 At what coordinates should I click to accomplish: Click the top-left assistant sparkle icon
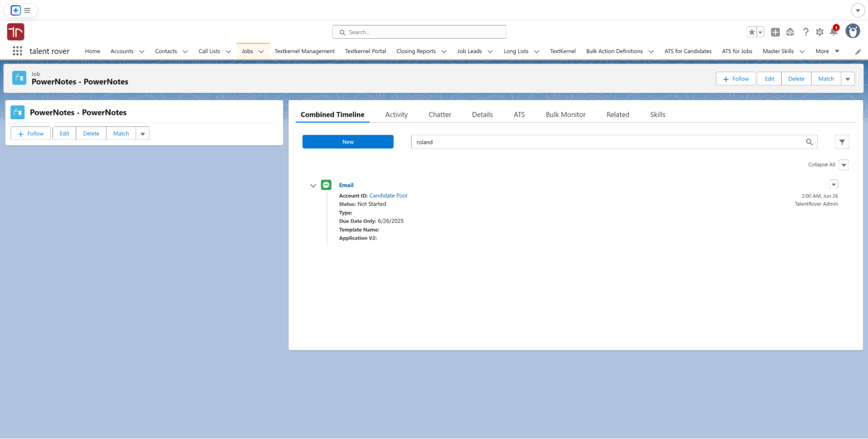point(16,10)
